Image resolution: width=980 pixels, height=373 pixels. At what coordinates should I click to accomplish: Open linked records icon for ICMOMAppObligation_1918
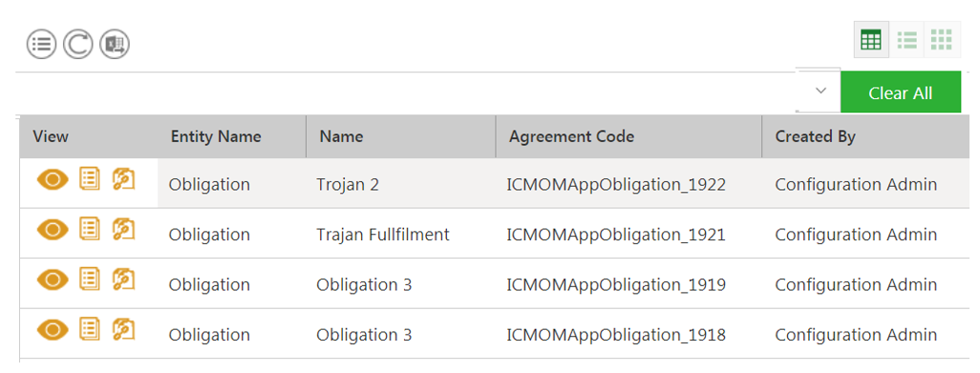click(x=124, y=329)
